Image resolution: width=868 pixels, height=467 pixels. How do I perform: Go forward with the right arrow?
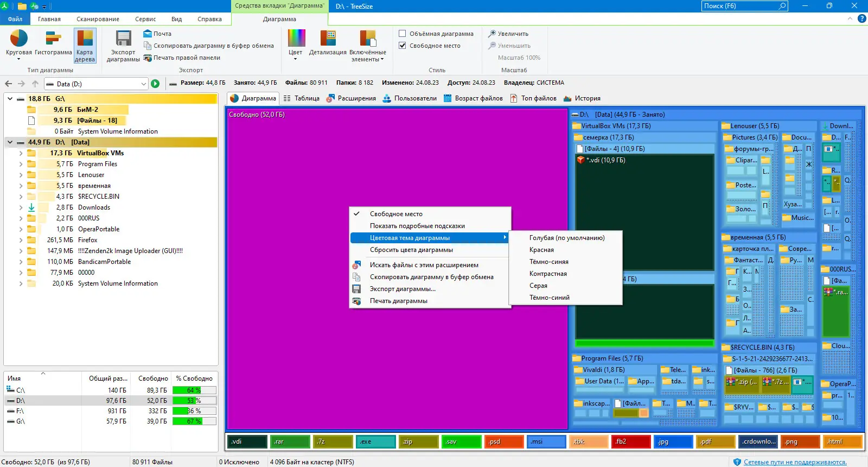click(x=21, y=84)
